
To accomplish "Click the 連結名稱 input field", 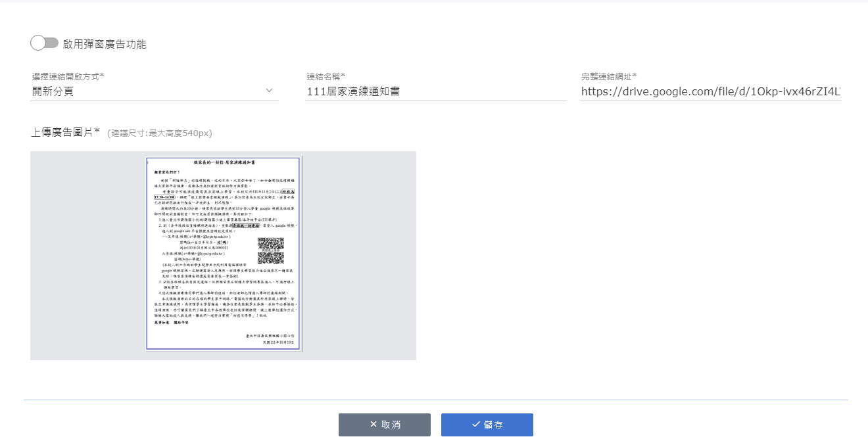I will coord(436,91).
